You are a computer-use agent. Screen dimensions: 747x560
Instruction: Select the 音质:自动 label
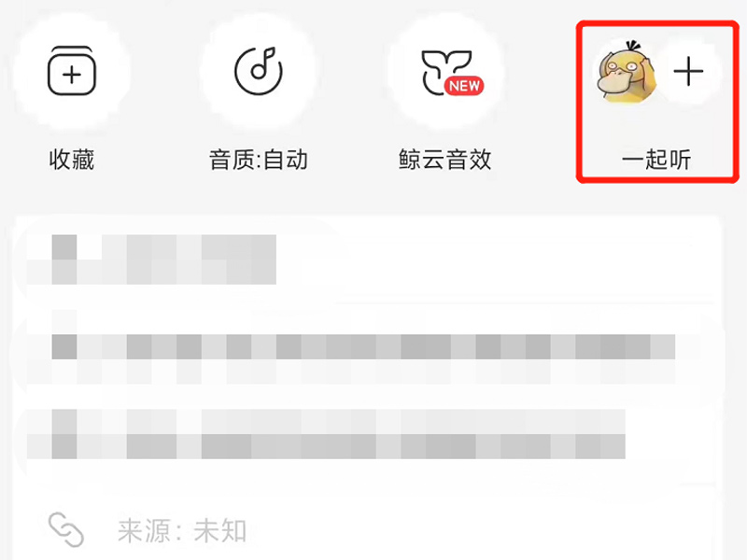(x=259, y=160)
